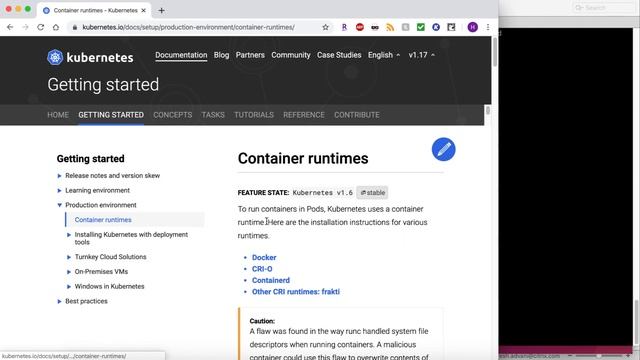This screenshot has height=360, width=640.
Task: Click the browser forward arrow
Action: [25, 27]
